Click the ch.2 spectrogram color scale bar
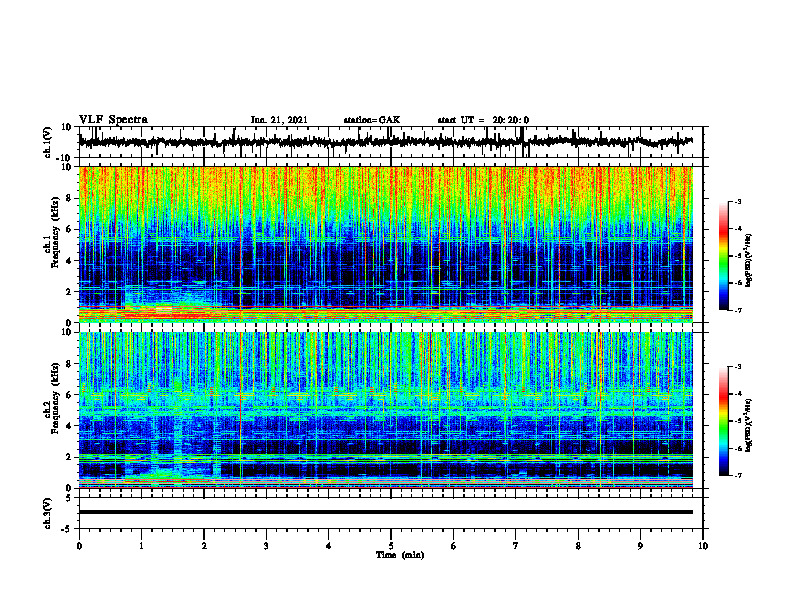 point(723,421)
